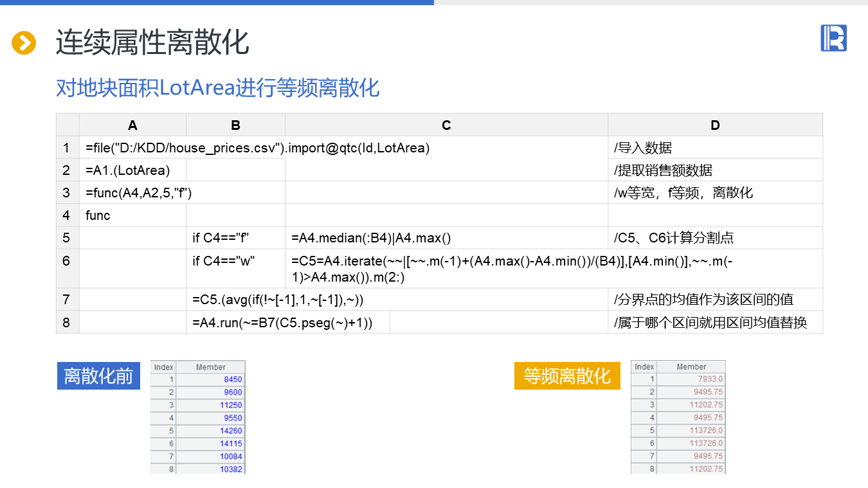
Task: Select row 4 header
Action: coord(67,215)
